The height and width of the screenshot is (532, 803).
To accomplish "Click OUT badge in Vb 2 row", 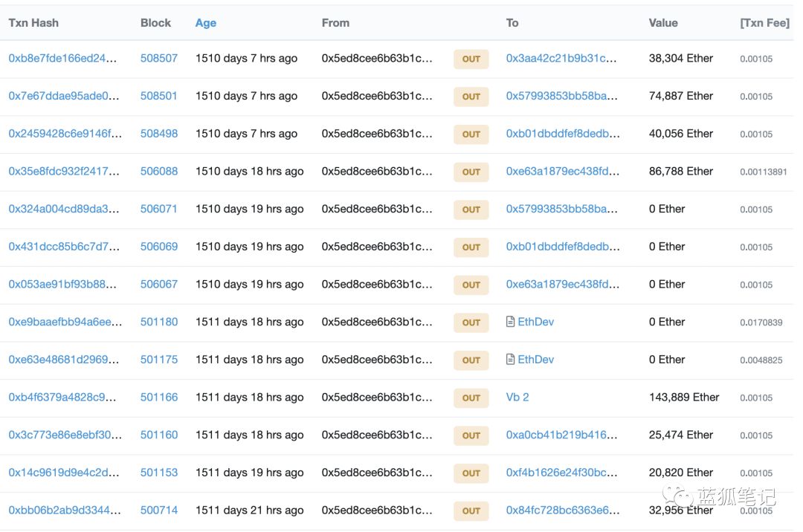I will 471,398.
